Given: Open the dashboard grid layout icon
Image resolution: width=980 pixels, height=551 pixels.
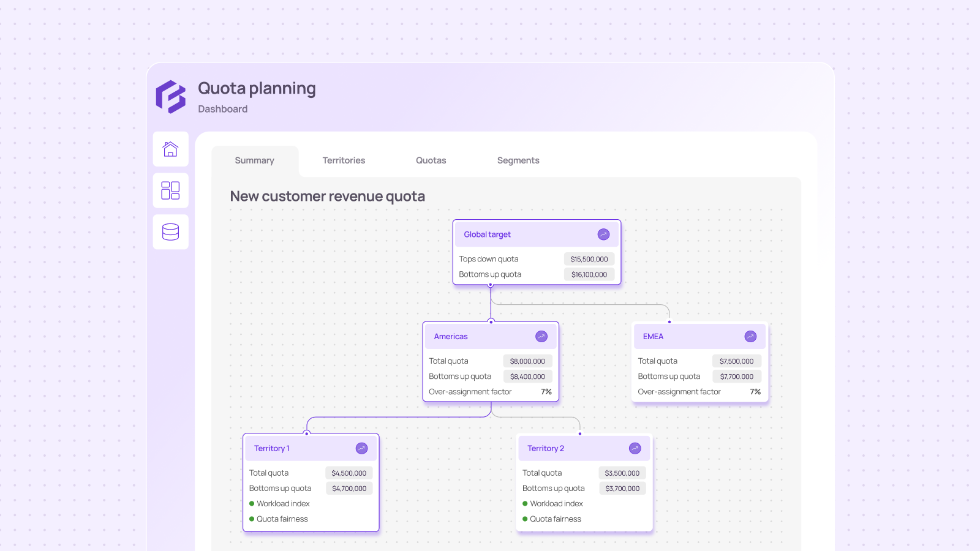Looking at the screenshot, I should [170, 190].
